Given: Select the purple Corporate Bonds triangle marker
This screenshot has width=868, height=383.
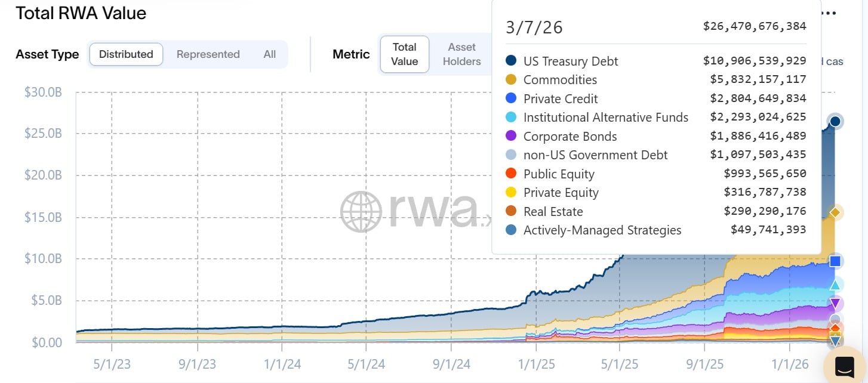Looking at the screenshot, I should pyautogui.click(x=835, y=302).
